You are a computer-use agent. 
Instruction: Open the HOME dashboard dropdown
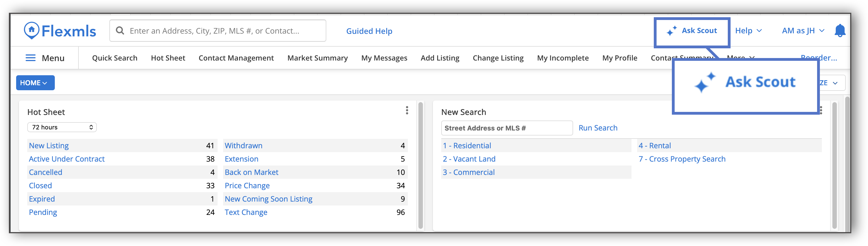(35, 83)
